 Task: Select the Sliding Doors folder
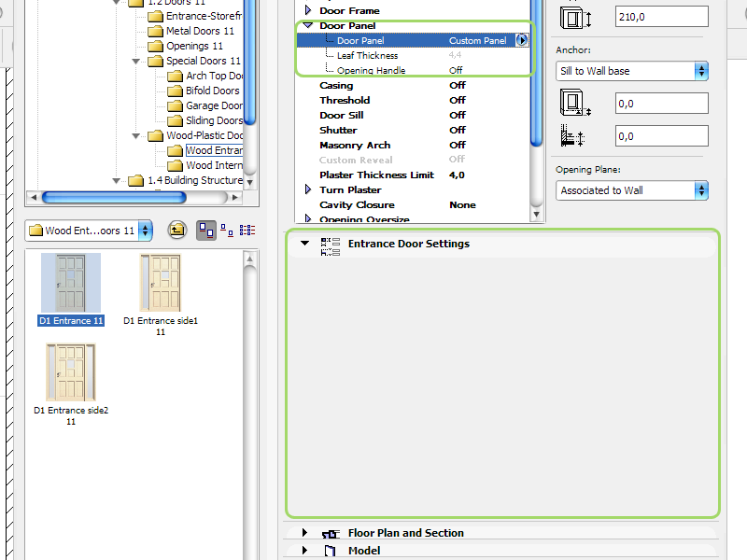(x=205, y=120)
